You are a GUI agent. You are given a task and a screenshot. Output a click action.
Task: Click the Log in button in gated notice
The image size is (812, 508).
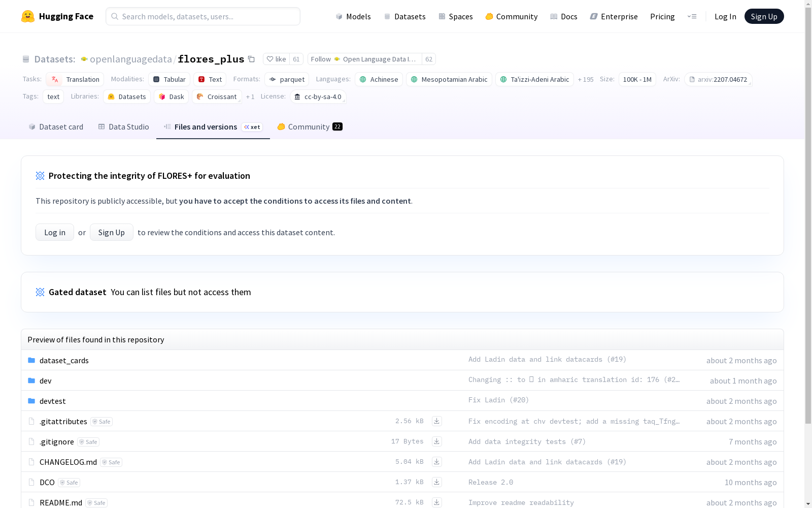tap(55, 232)
